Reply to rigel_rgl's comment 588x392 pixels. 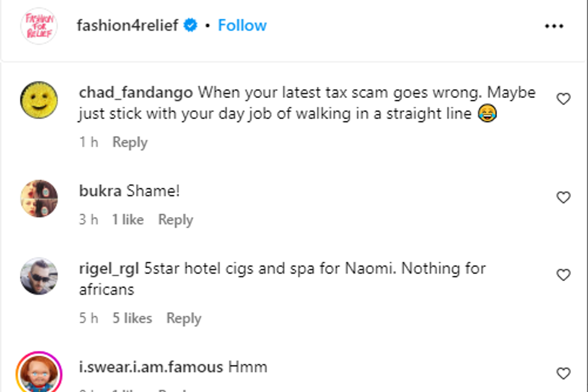click(184, 318)
